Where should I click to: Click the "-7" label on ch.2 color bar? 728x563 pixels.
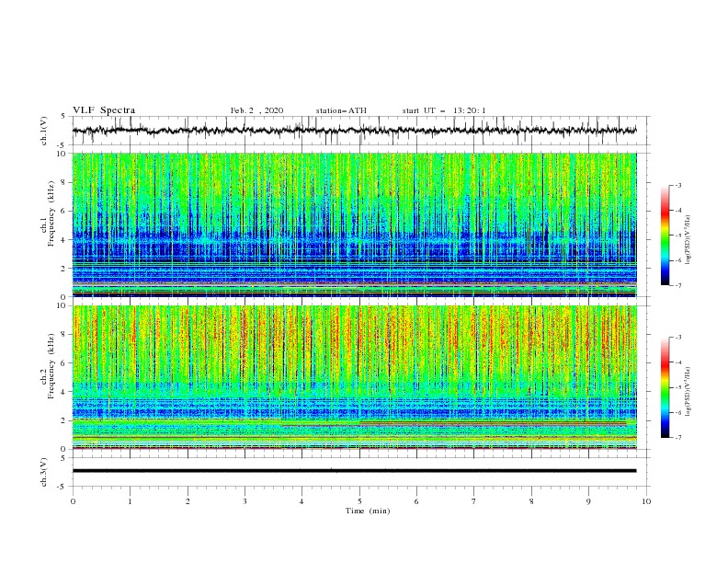678,438
